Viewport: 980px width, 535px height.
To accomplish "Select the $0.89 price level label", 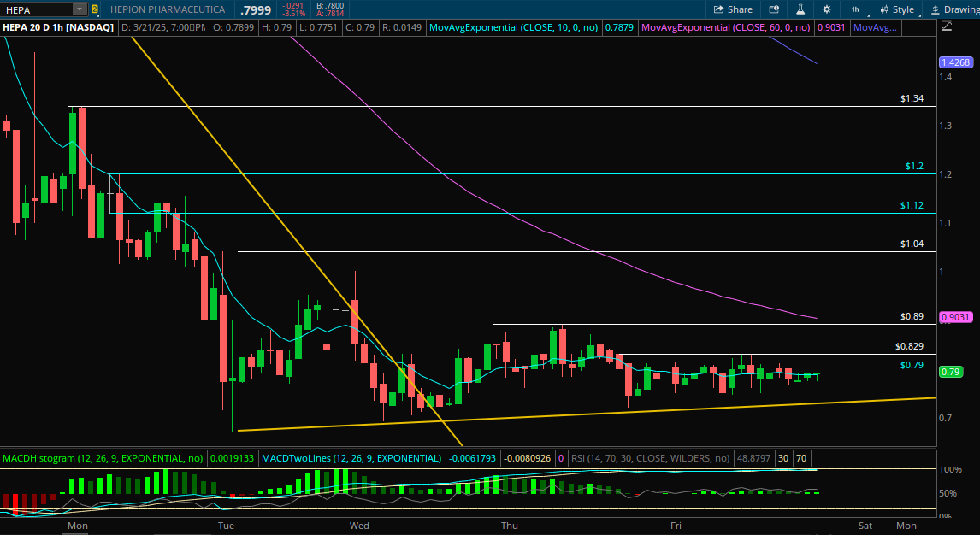I will point(912,316).
